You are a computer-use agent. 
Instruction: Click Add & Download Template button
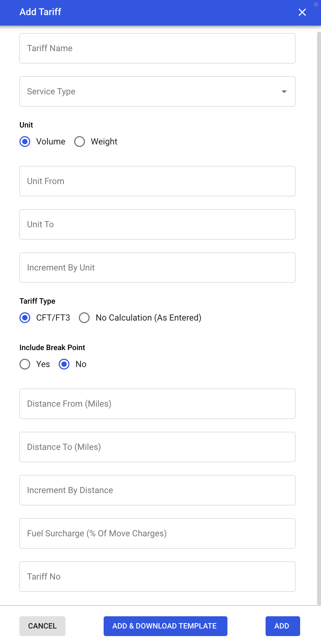[x=165, y=626]
